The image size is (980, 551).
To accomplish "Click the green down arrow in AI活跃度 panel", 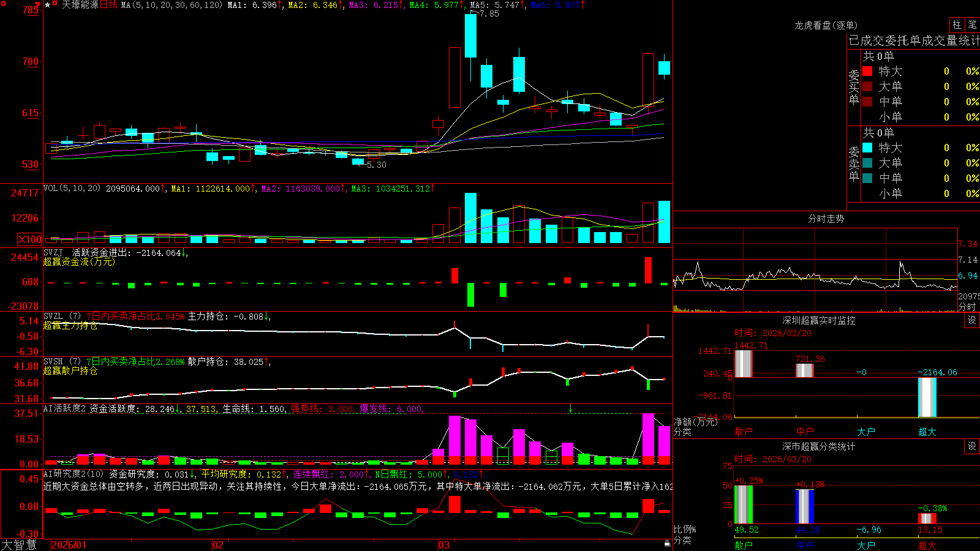I will click(x=570, y=408).
